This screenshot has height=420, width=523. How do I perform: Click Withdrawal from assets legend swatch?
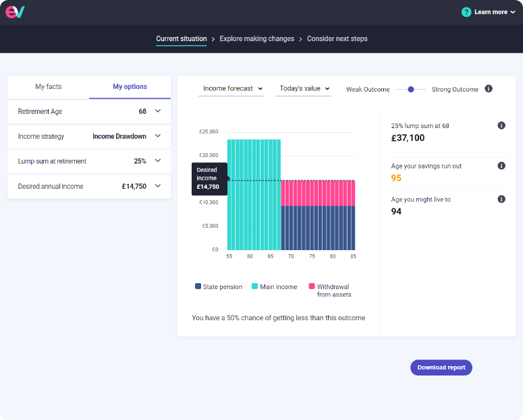[x=312, y=287]
